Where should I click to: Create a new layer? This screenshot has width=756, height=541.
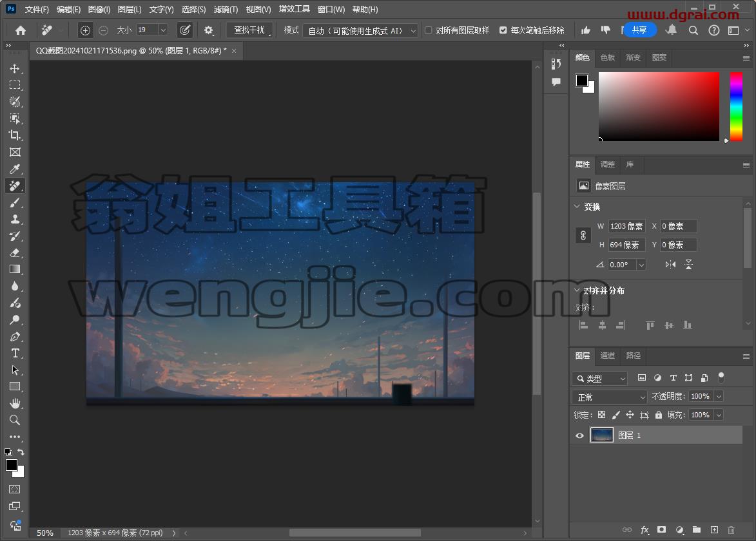(x=714, y=530)
